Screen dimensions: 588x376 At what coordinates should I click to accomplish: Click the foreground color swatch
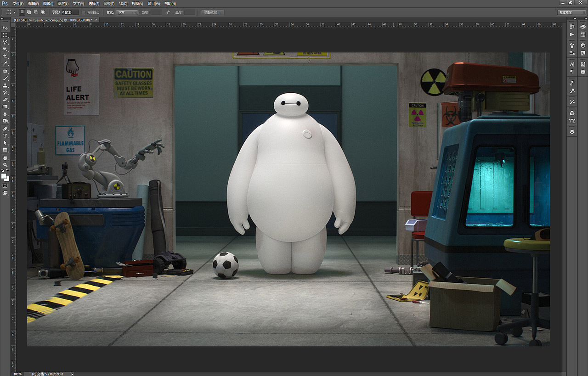[x=4, y=176]
